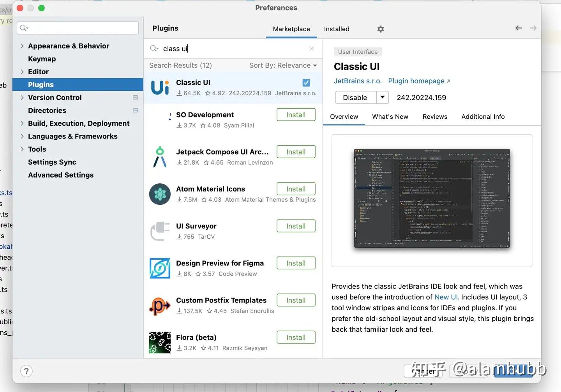
Task: Click the Design Preview for Figma icon
Action: (160, 268)
